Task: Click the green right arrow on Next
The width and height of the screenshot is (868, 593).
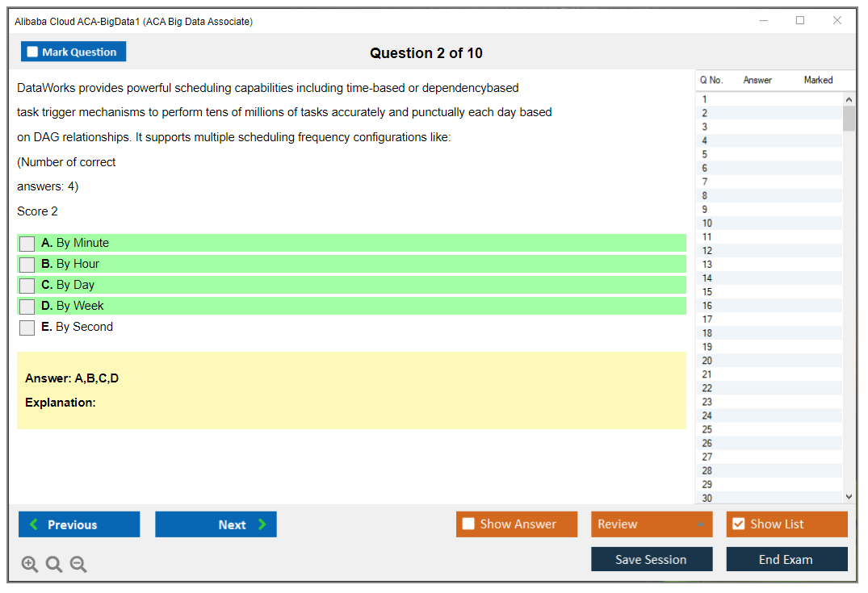Action: click(x=262, y=524)
